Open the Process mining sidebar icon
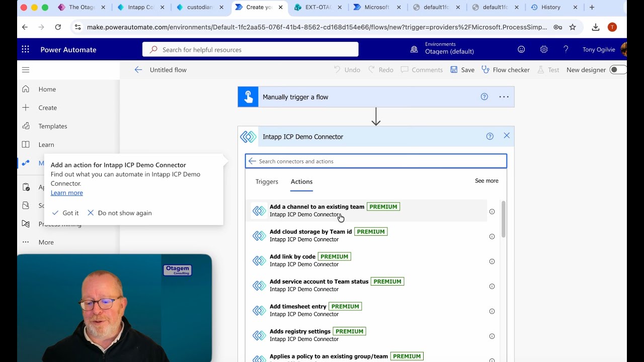644x362 pixels. coord(26,224)
